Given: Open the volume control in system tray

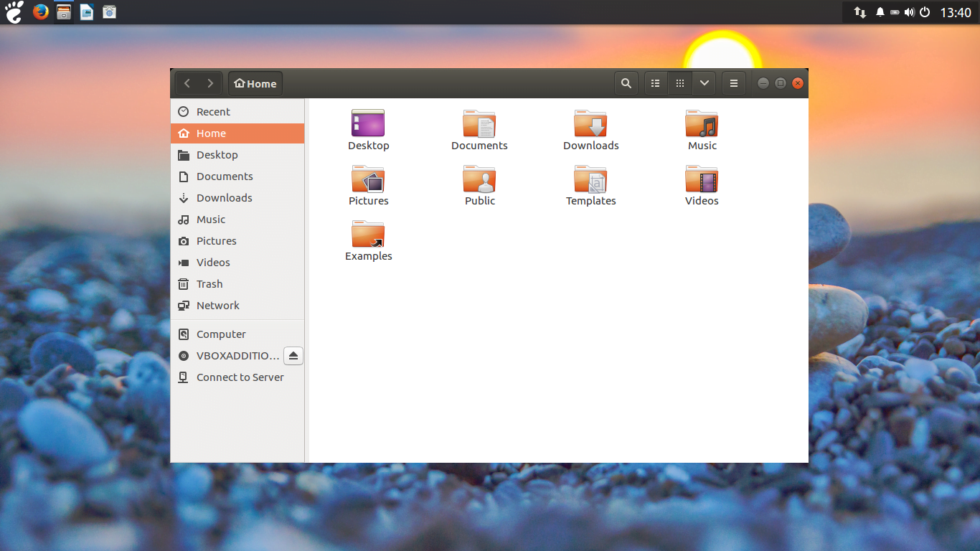Looking at the screenshot, I should [x=909, y=12].
